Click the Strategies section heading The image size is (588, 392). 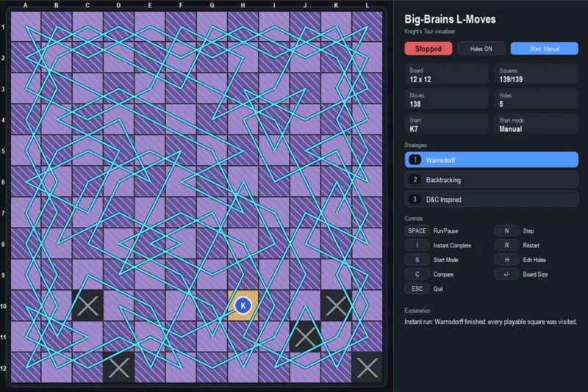(415, 145)
